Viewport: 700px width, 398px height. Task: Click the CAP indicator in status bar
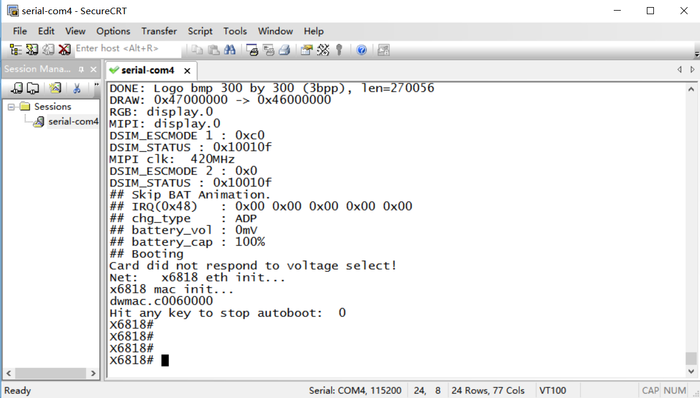pyautogui.click(x=650, y=390)
